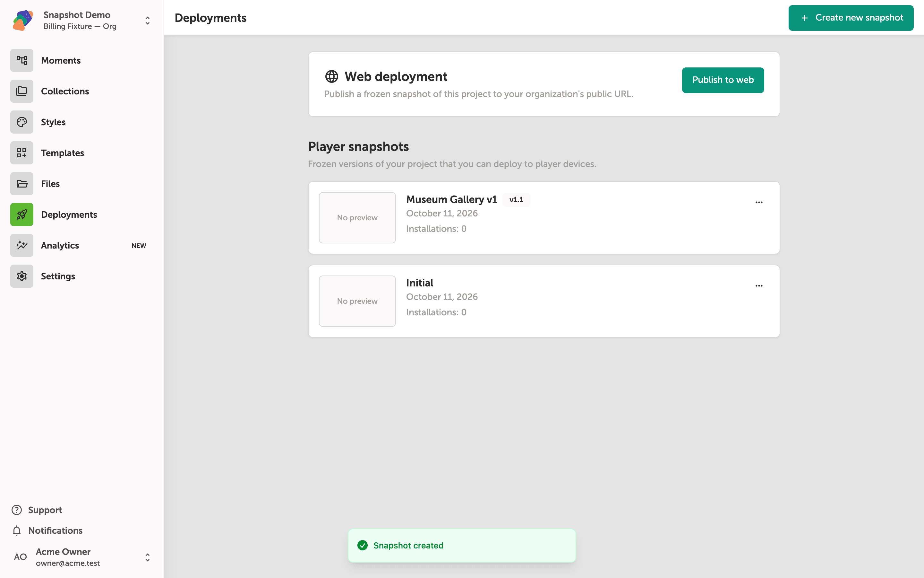Click the AO user avatar

click(20, 557)
